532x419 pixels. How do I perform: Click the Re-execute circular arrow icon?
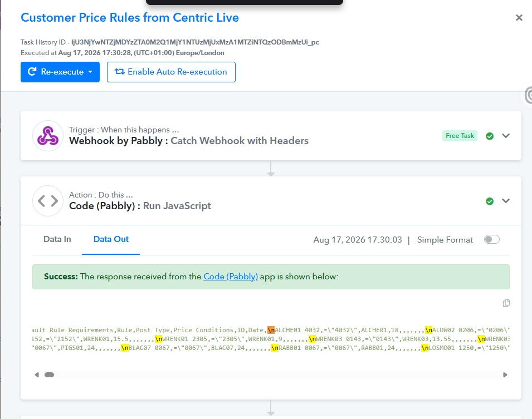coord(32,72)
